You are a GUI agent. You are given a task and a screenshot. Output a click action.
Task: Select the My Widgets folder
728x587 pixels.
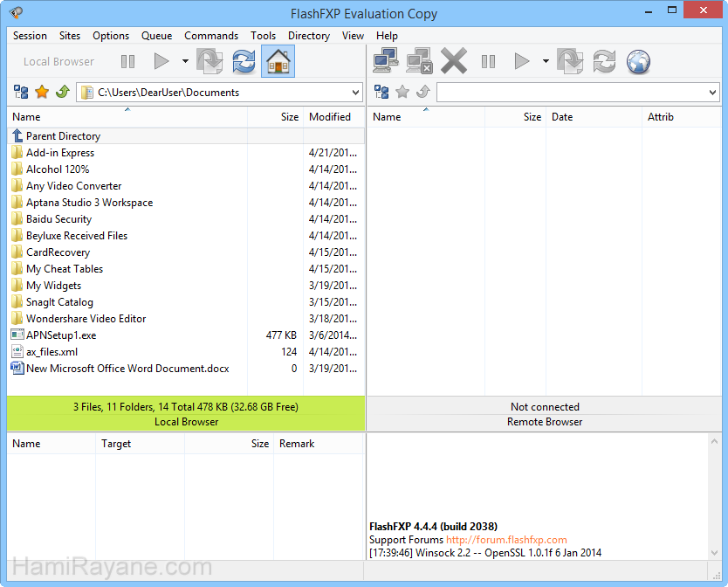pos(186,286)
